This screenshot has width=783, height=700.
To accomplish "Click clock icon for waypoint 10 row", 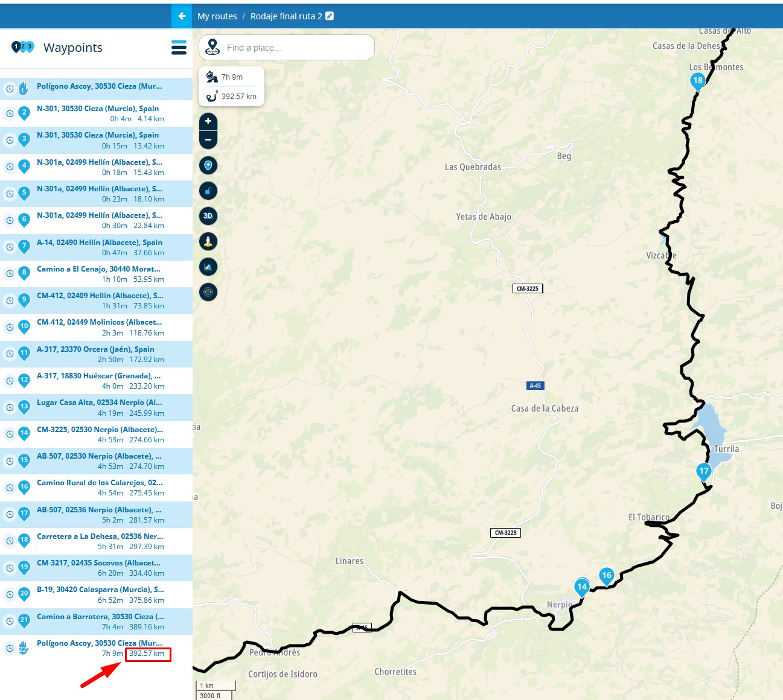I will (x=10, y=327).
